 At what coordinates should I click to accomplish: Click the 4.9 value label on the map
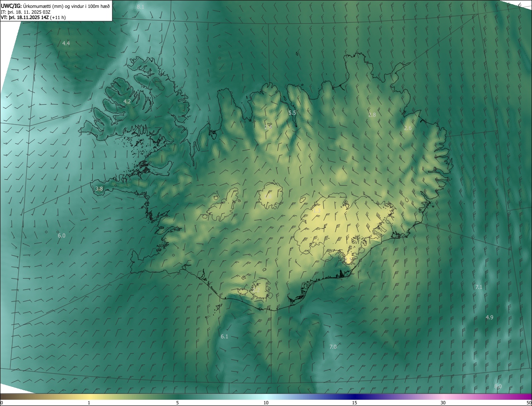490,317
